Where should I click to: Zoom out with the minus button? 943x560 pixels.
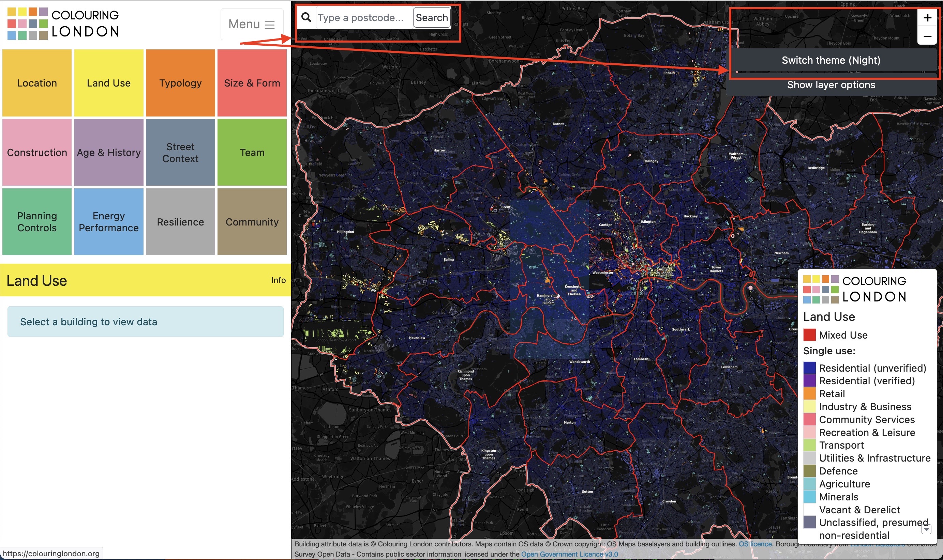pyautogui.click(x=927, y=36)
